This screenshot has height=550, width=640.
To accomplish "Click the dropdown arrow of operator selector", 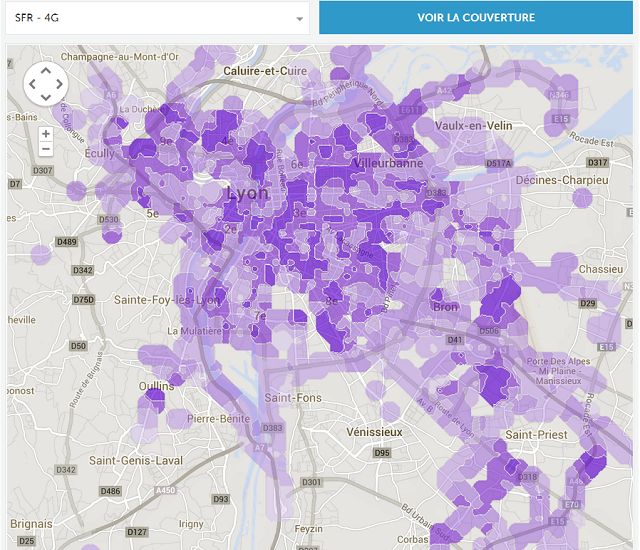I will tap(299, 19).
